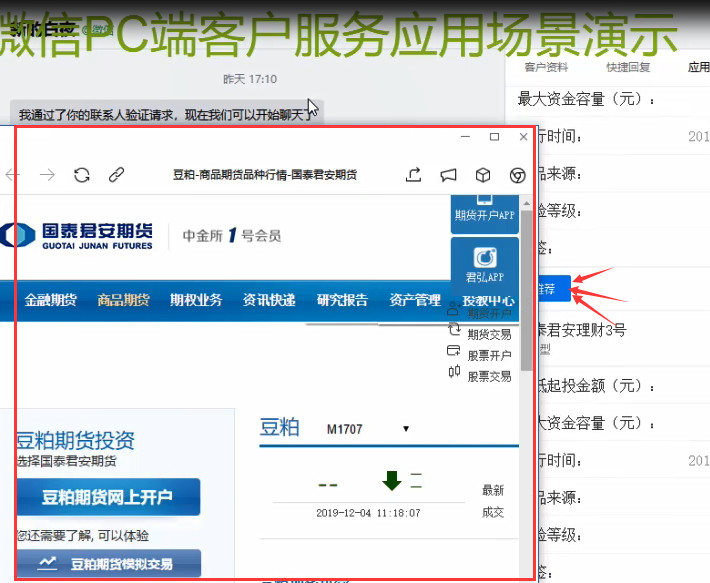Open the 君弘APP floating button

pyautogui.click(x=485, y=266)
